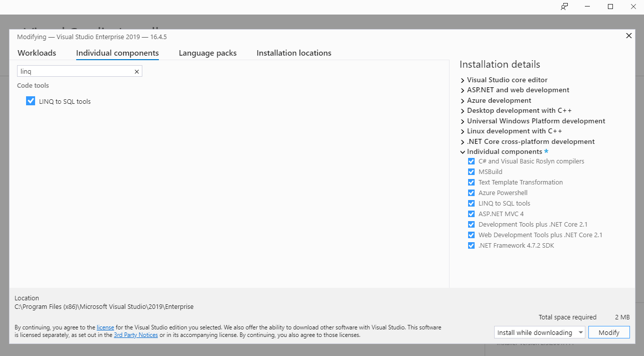Expand Linux development with C++
The image size is (644, 356).
coord(463,131)
